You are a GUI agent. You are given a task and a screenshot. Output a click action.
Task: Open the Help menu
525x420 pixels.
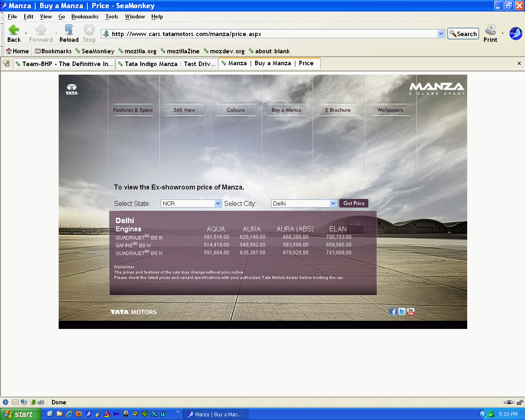157,16
